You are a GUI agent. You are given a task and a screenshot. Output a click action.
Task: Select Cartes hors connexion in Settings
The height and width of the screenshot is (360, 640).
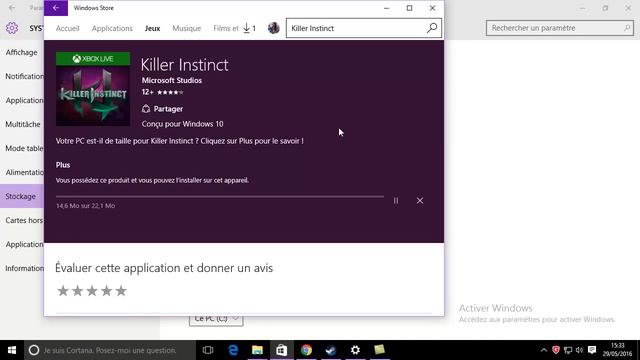tap(22, 220)
